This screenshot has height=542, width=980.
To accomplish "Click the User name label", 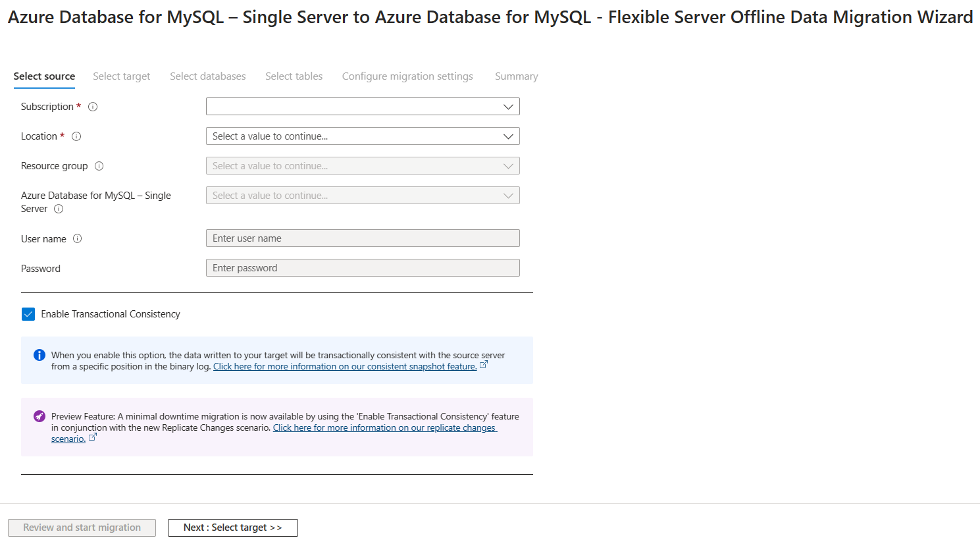I will click(x=43, y=239).
